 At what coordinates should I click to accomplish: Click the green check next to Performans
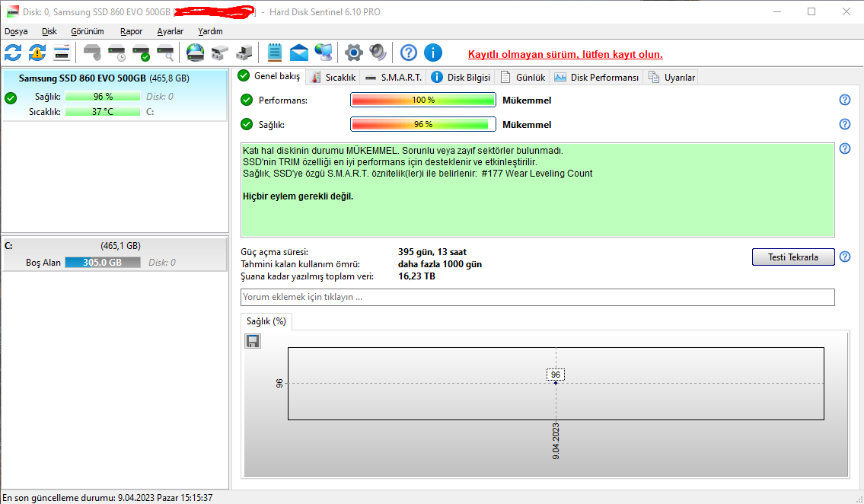click(247, 100)
